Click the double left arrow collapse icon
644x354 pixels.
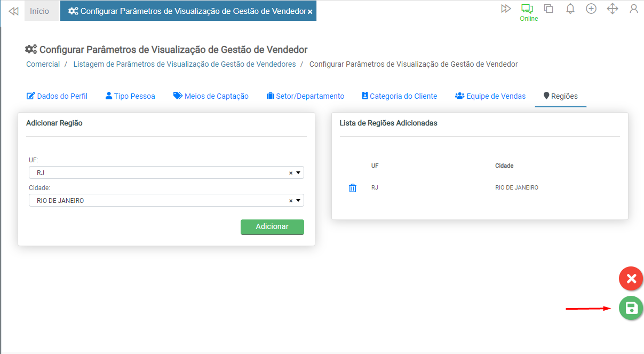click(x=14, y=11)
